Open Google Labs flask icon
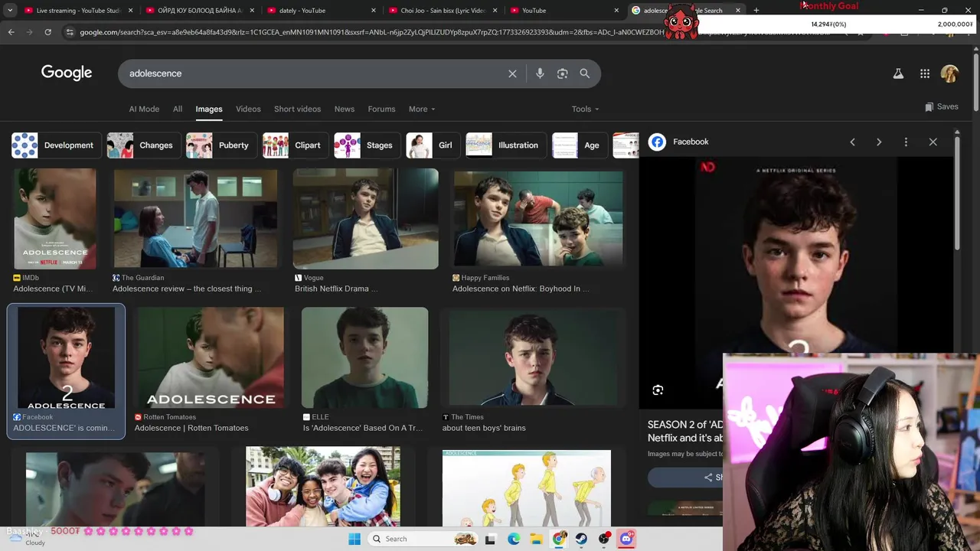 tap(898, 73)
